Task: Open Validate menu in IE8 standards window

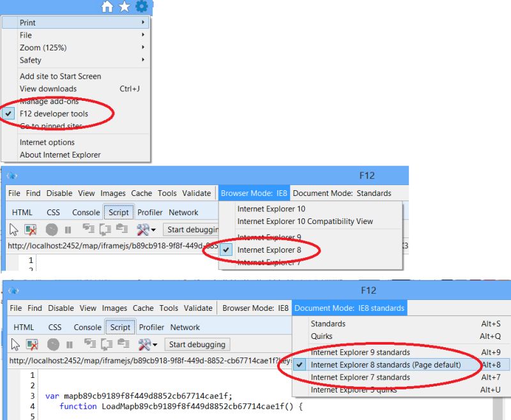Action: (x=198, y=308)
